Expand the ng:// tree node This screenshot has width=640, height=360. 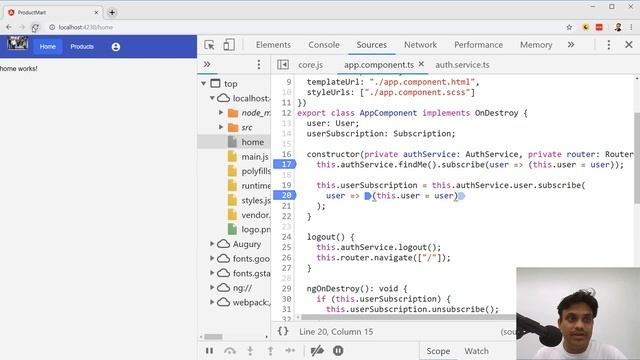212,287
